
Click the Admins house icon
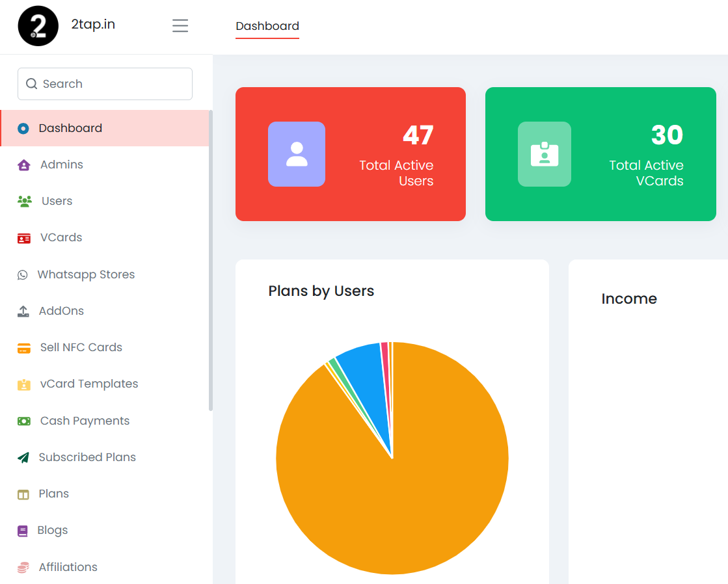[24, 165]
